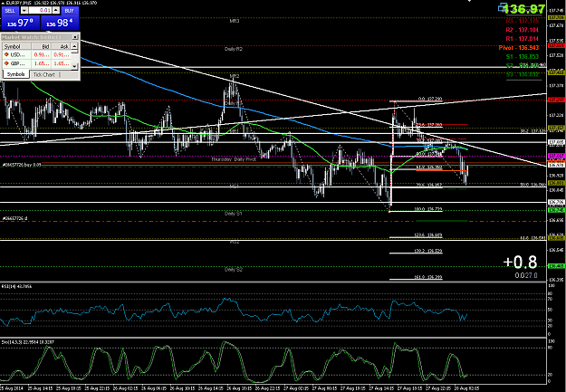Screen dimensions: 566x392
Task: Click the BUY button in one-click panel
Action: tap(70, 11)
